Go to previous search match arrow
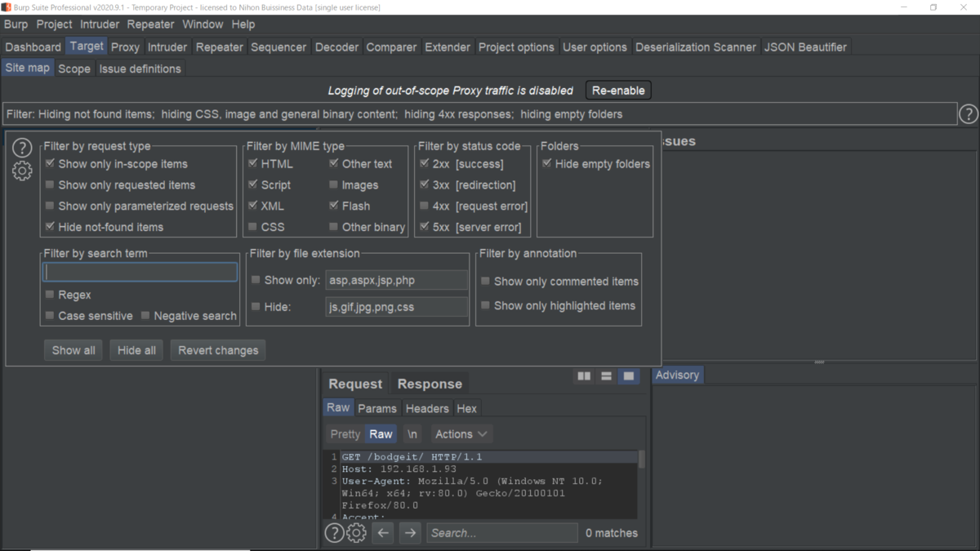The height and width of the screenshot is (551, 980). click(383, 533)
